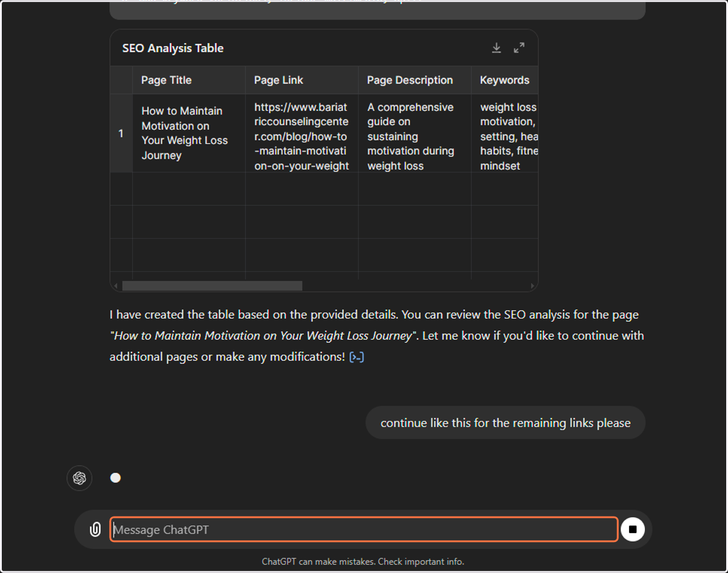Select the Page Description column header
The height and width of the screenshot is (573, 728).
[x=414, y=80]
